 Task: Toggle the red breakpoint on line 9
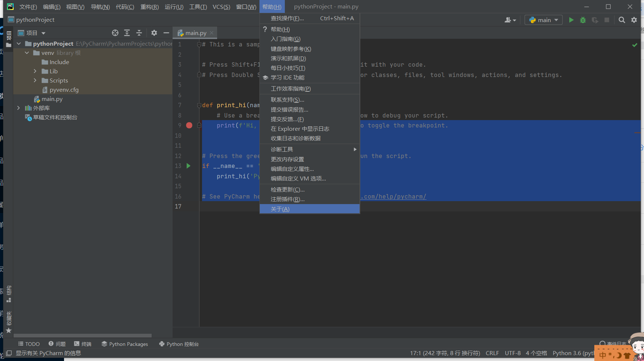(x=189, y=125)
